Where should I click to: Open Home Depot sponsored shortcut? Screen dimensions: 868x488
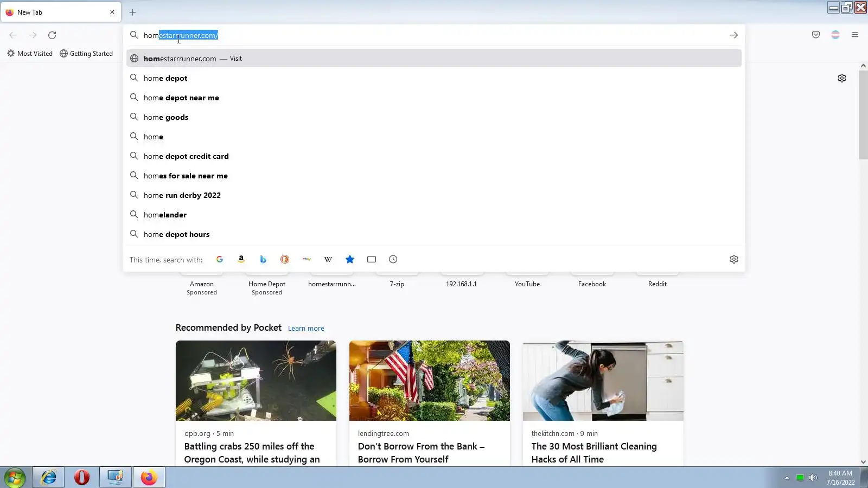(267, 284)
